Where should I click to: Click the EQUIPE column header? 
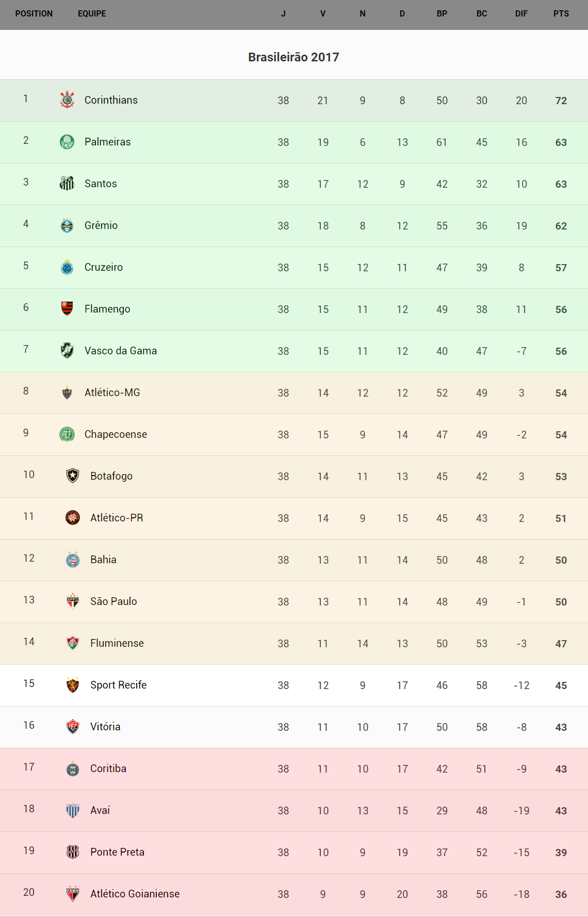pos(92,14)
